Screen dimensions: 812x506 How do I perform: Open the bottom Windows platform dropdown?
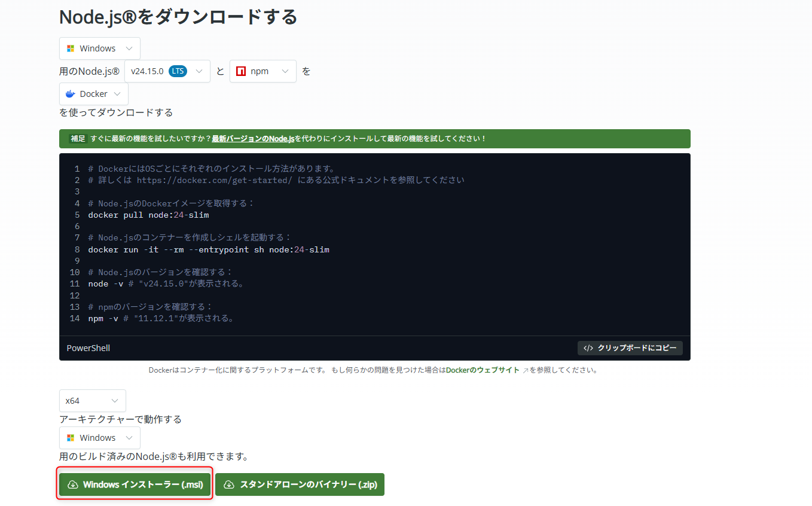[100, 438]
